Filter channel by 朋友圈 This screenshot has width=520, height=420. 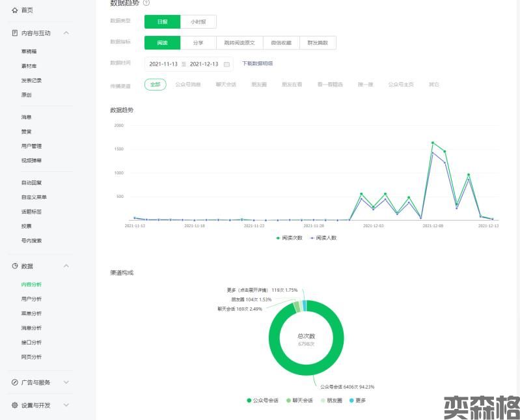258,85
